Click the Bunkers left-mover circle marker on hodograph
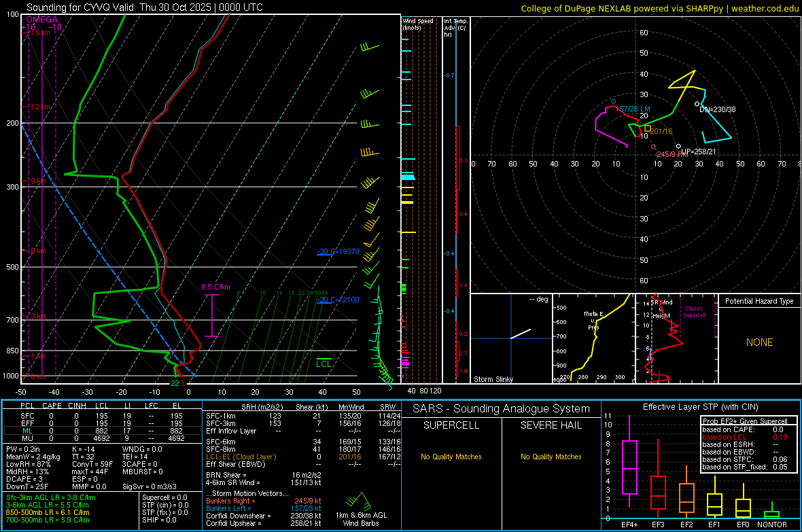 [613, 102]
